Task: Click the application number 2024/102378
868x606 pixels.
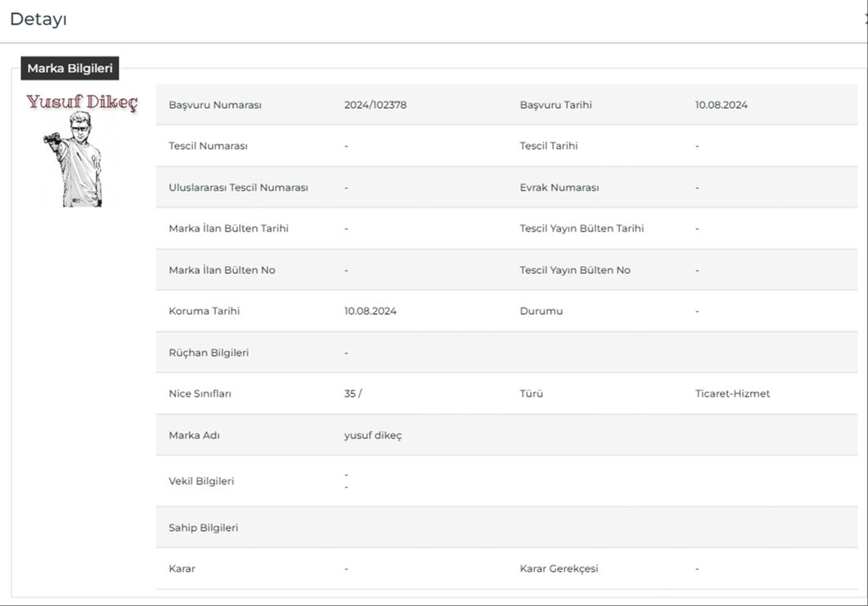Action: pyautogui.click(x=375, y=105)
